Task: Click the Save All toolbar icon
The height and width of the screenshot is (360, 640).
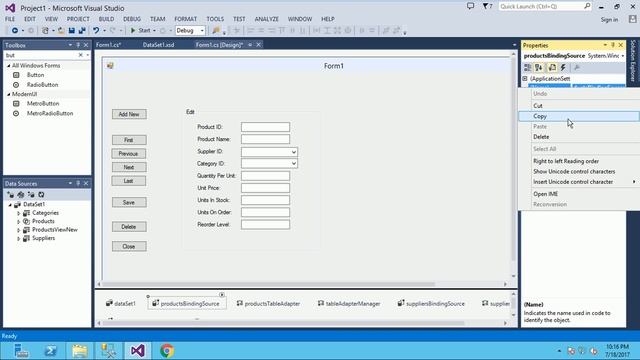Action: click(x=82, y=31)
